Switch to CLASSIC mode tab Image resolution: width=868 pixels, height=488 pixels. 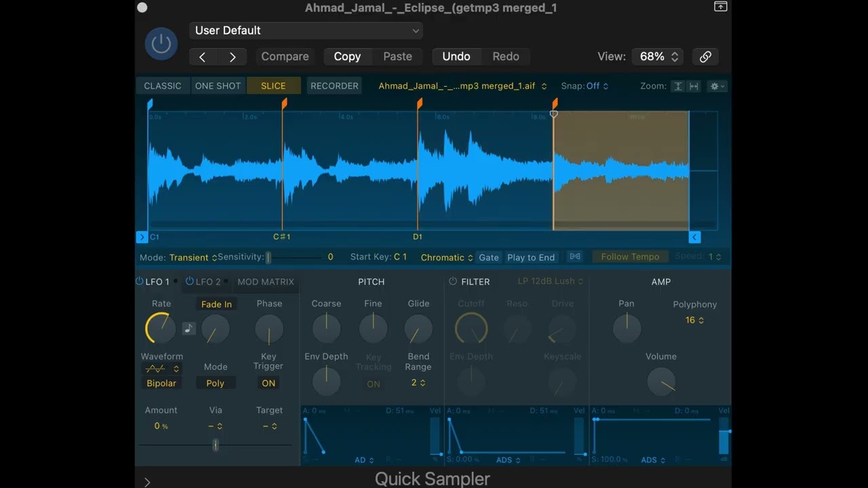click(x=163, y=86)
